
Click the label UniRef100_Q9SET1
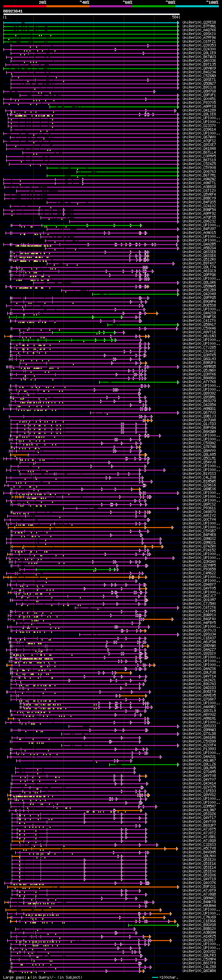(x=199, y=80)
